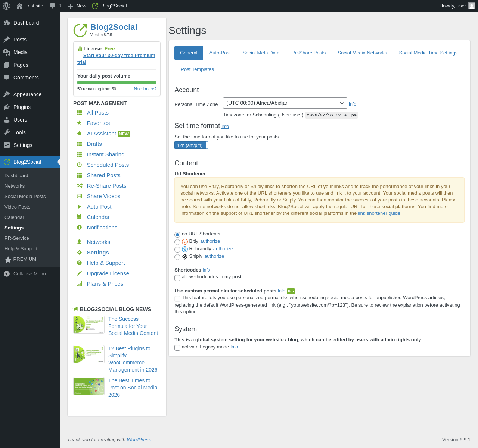This screenshot has height=448, width=478.
Task: Select the no URL Shortener radio button
Action: (177, 235)
